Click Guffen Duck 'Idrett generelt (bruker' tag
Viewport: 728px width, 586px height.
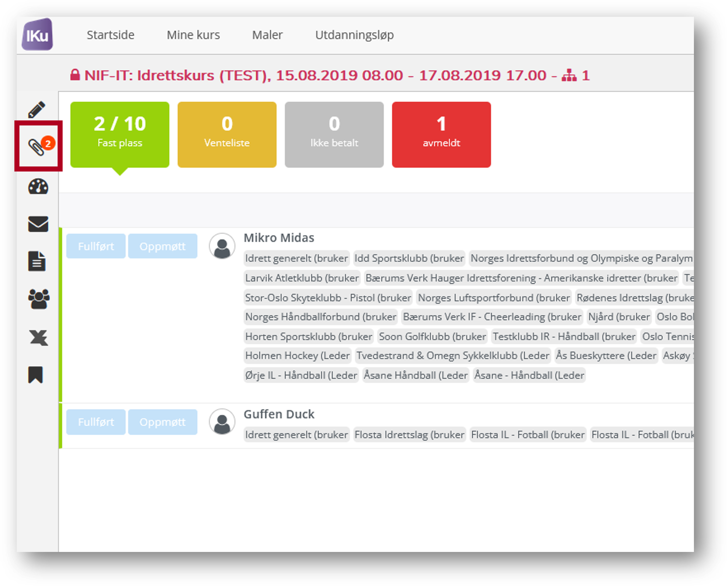[x=297, y=435]
